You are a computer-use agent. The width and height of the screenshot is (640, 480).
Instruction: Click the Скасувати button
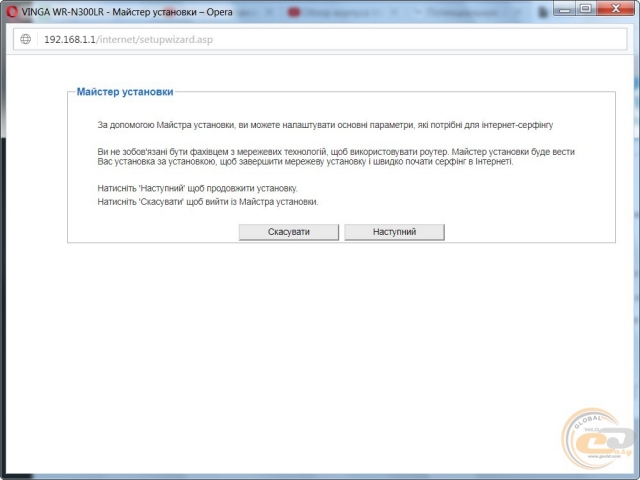pos(289,232)
